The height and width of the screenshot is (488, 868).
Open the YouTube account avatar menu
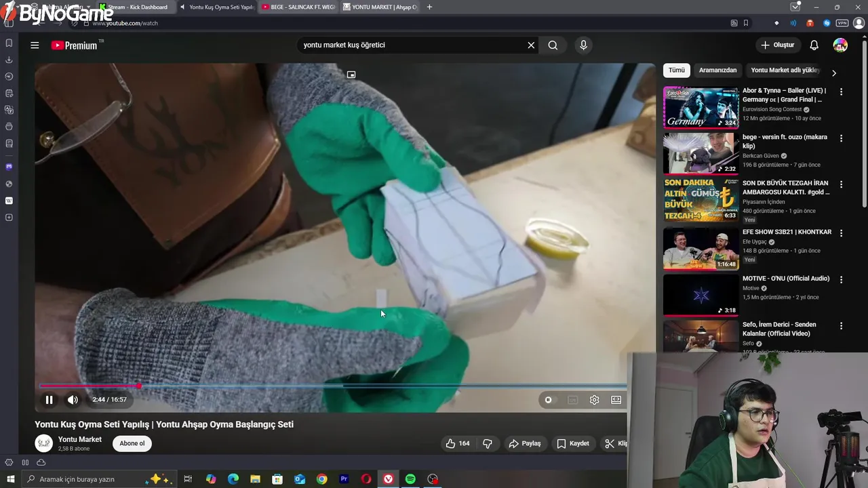pyautogui.click(x=840, y=45)
